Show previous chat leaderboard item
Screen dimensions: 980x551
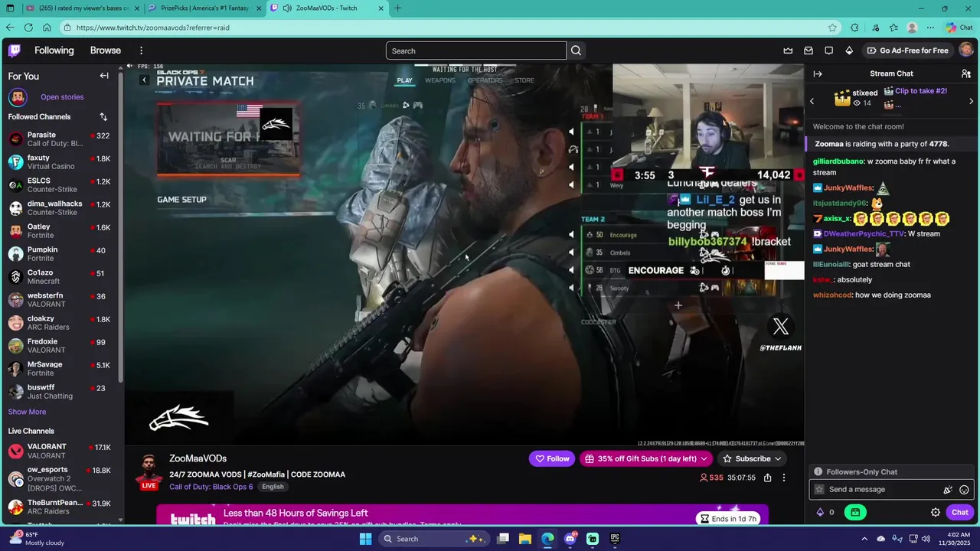tap(812, 101)
